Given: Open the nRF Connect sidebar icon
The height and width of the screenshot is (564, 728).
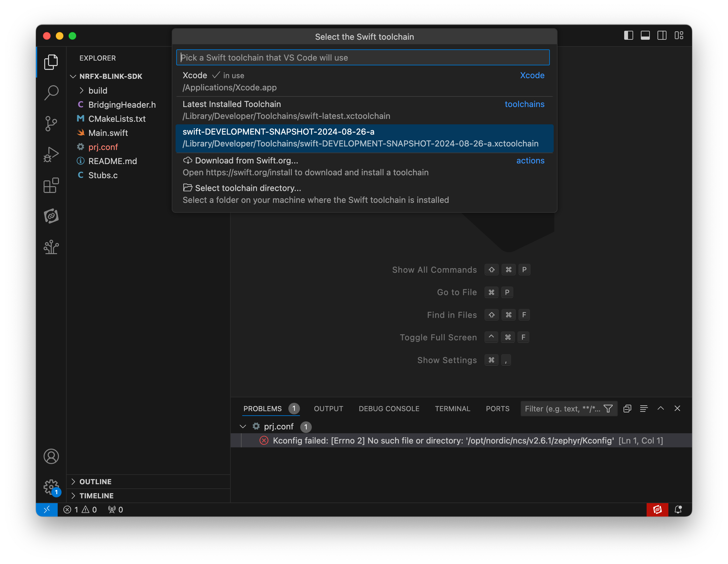Looking at the screenshot, I should (51, 216).
